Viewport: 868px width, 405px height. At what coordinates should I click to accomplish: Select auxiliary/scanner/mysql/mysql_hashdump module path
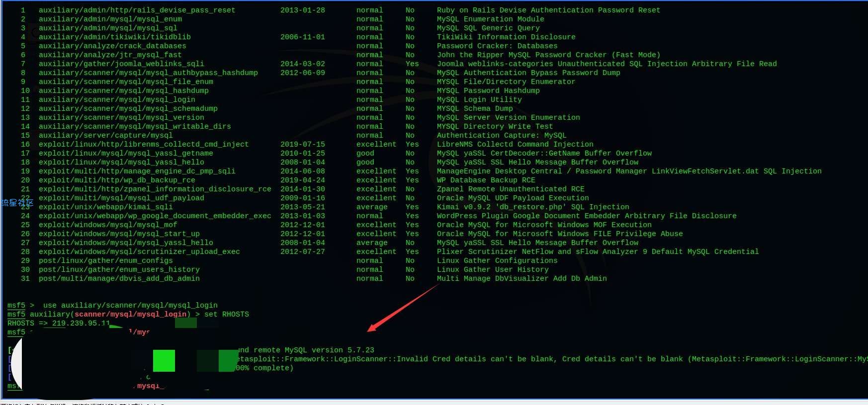click(x=124, y=90)
